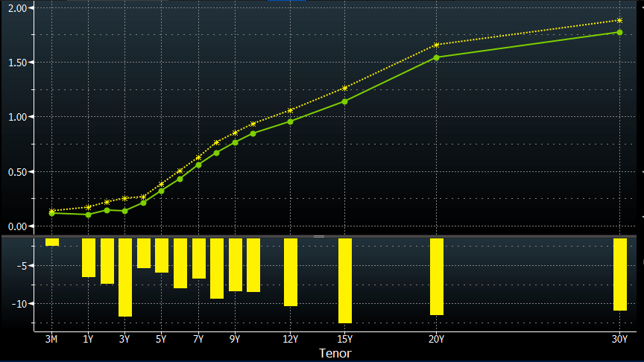The image size is (644, 362).
Task: Click the 2.00 y-axis value
Action: [x=18, y=8]
